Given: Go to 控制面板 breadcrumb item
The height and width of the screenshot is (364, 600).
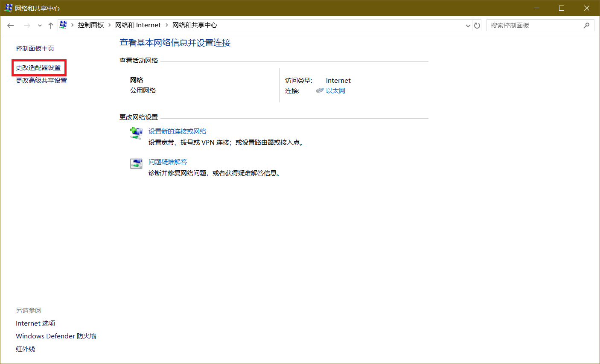Looking at the screenshot, I should pos(91,25).
